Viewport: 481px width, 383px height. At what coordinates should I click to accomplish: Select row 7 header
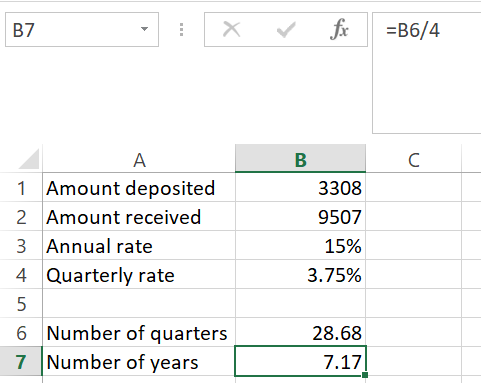coord(21,361)
